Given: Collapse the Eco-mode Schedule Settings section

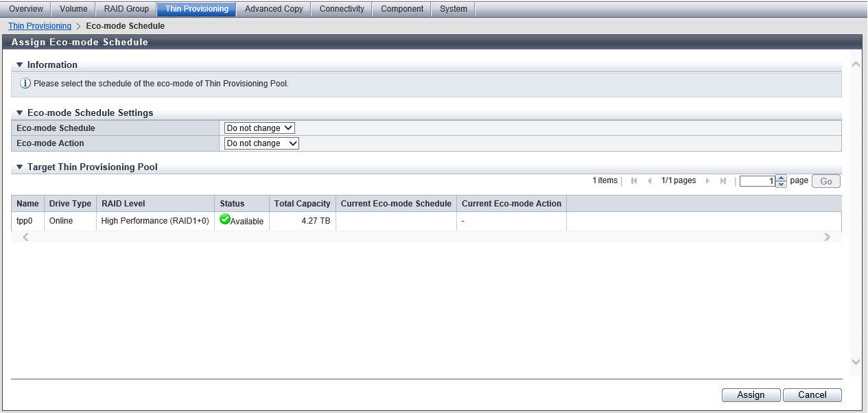Looking at the screenshot, I should 20,113.
